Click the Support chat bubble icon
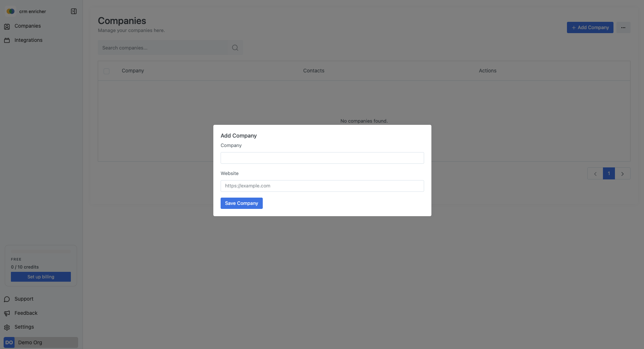The width and height of the screenshot is (644, 349). (7, 299)
